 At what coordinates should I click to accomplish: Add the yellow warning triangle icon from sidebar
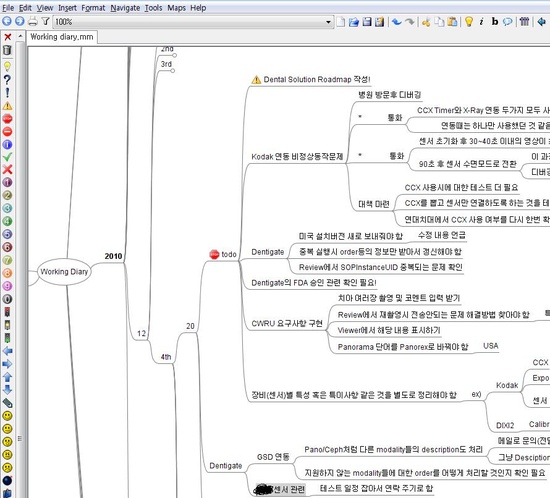pyautogui.click(x=7, y=106)
